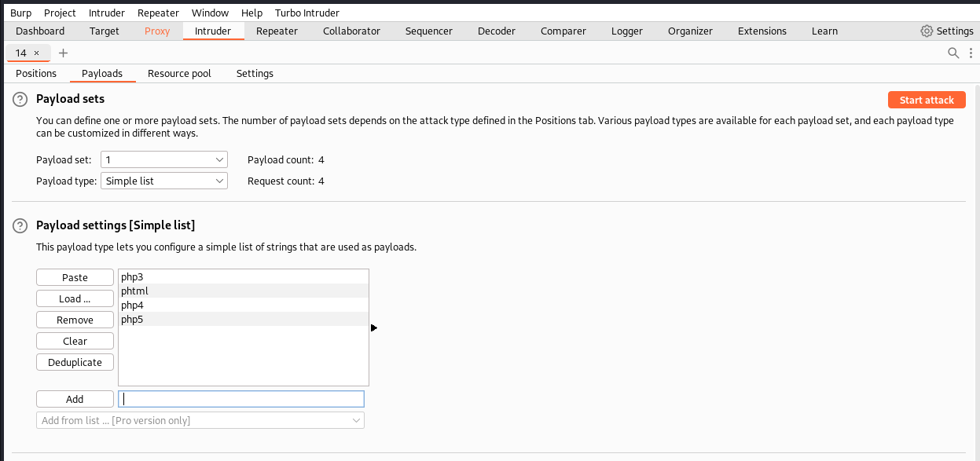This screenshot has height=461, width=980.
Task: Add a new Intruder tab with plus icon
Action: tap(64, 53)
